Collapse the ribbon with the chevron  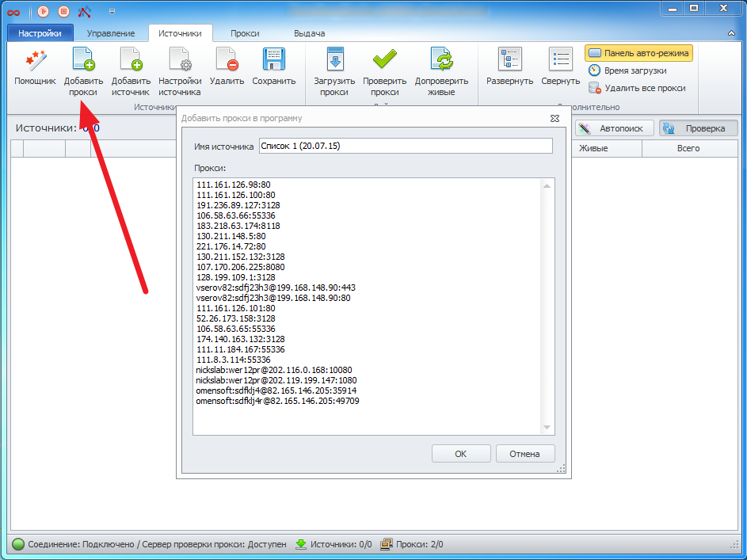731,33
